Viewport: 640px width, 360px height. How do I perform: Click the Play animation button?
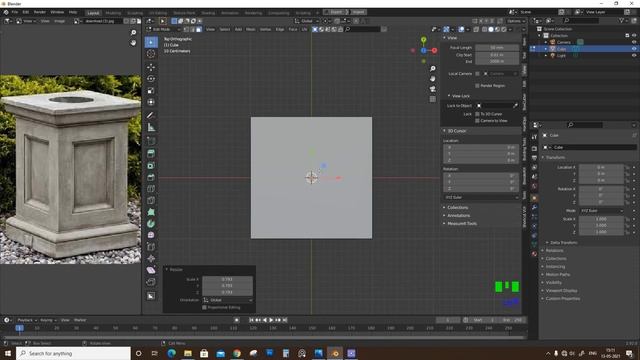coord(271,320)
